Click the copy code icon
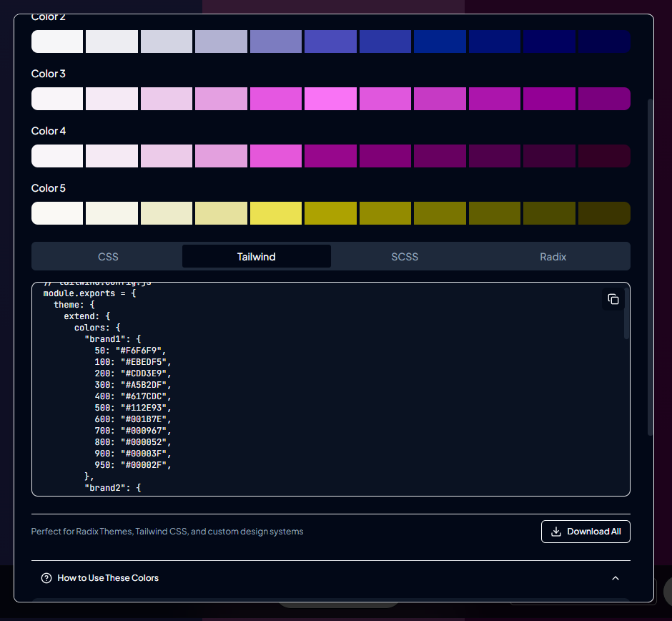This screenshot has height=621, width=672. tap(613, 299)
